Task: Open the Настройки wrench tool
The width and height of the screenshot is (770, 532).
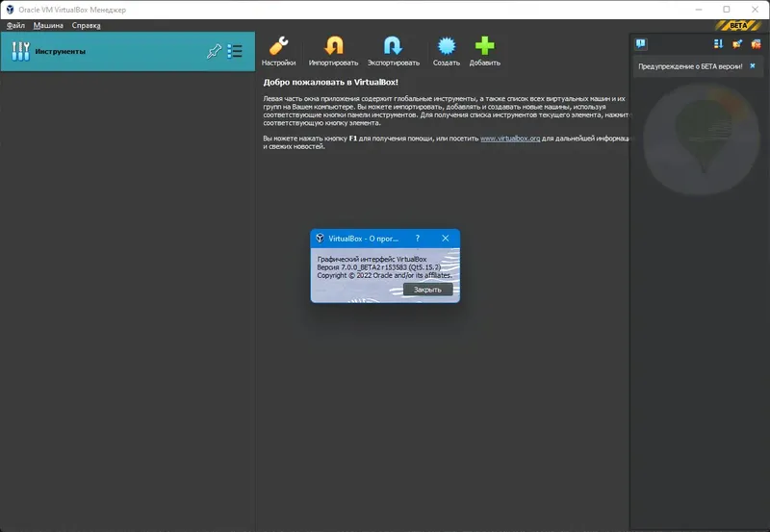Action: 278,51
